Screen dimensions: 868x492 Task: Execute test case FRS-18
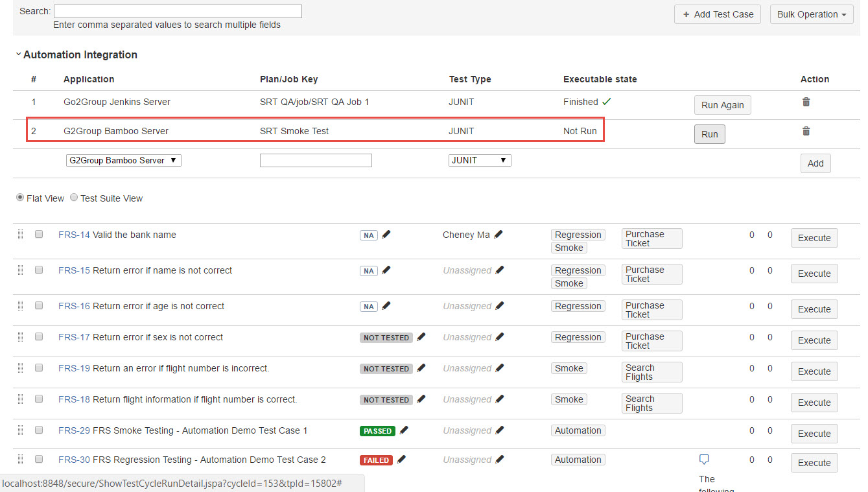click(x=814, y=403)
